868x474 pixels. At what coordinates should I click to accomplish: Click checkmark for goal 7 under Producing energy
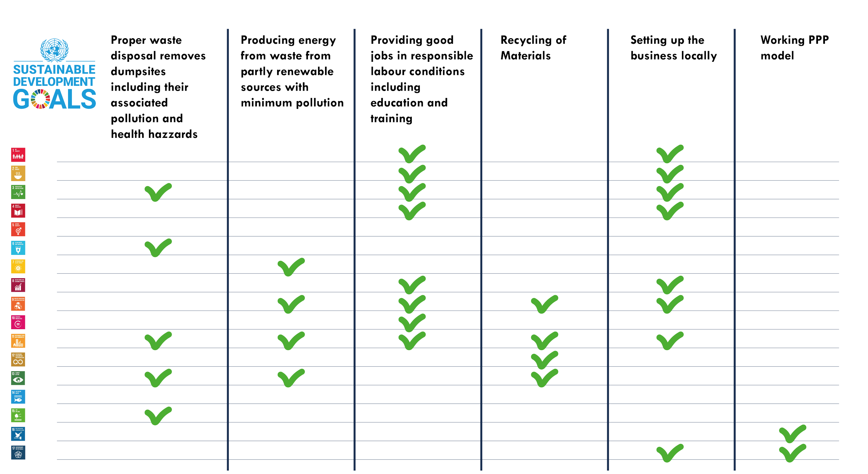(x=291, y=267)
